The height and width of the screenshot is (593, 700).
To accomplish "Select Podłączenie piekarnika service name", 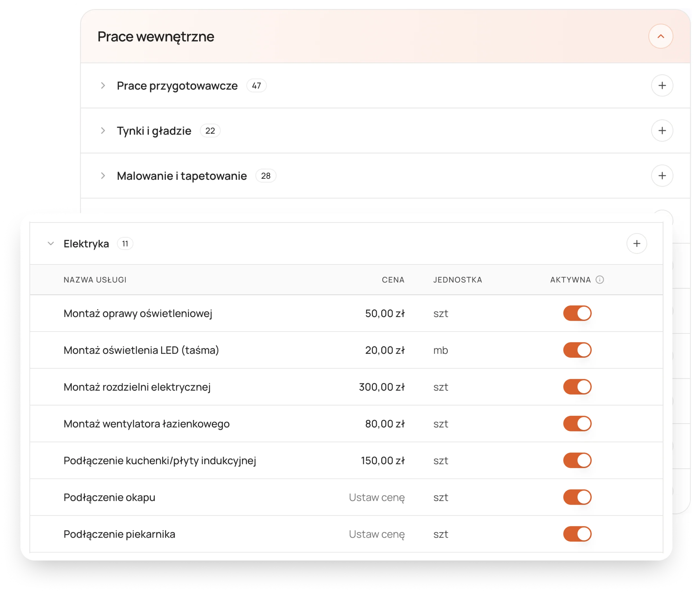I will coord(119,534).
